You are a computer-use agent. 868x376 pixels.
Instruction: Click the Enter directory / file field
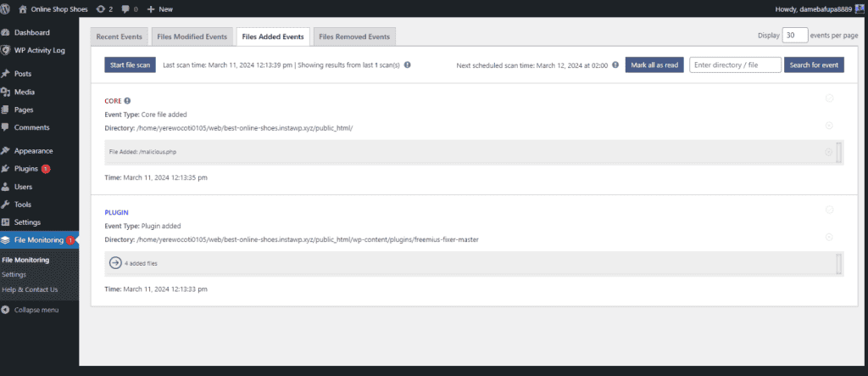(x=734, y=65)
